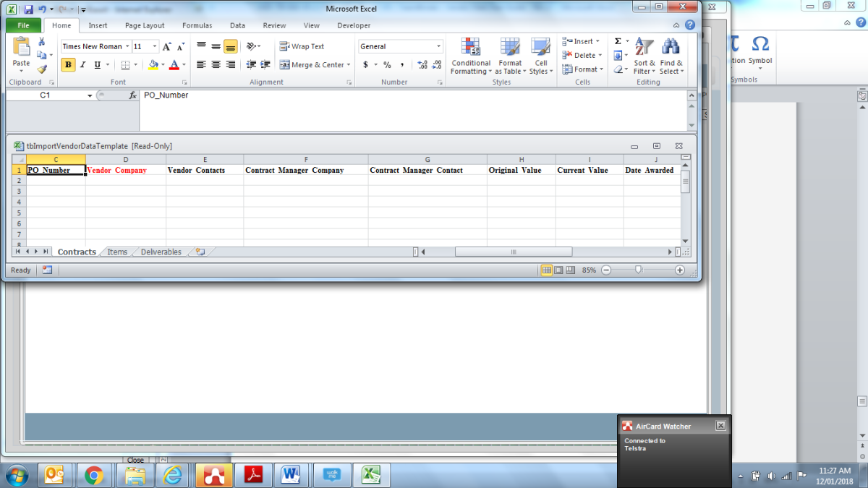The image size is (868, 488).
Task: Click the Find & Select binoculars
Action: [x=670, y=48]
